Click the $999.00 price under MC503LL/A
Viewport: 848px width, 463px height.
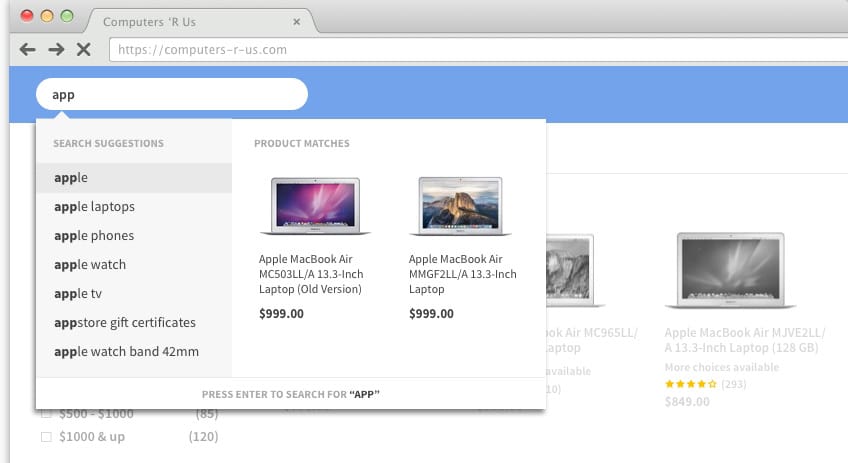coord(281,314)
